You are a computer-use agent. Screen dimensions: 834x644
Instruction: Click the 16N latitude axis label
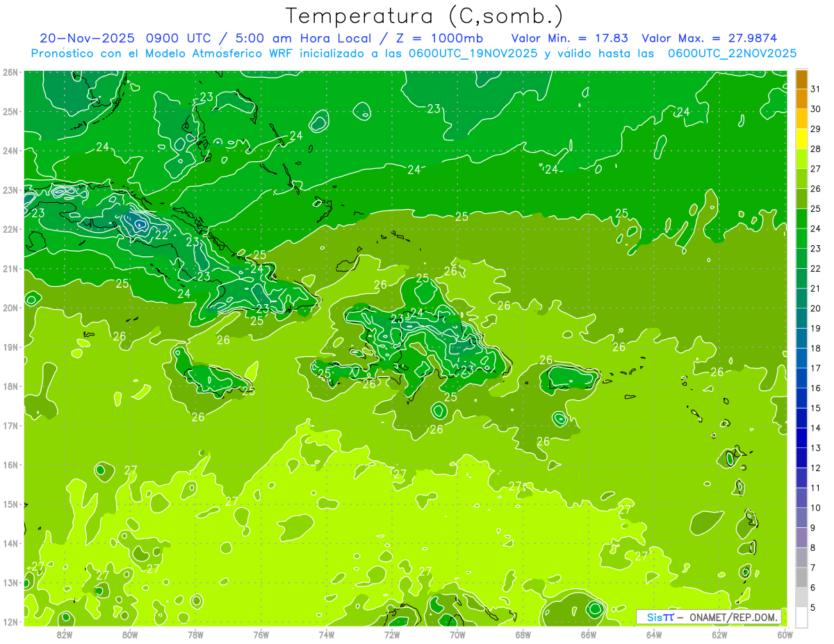point(11,465)
